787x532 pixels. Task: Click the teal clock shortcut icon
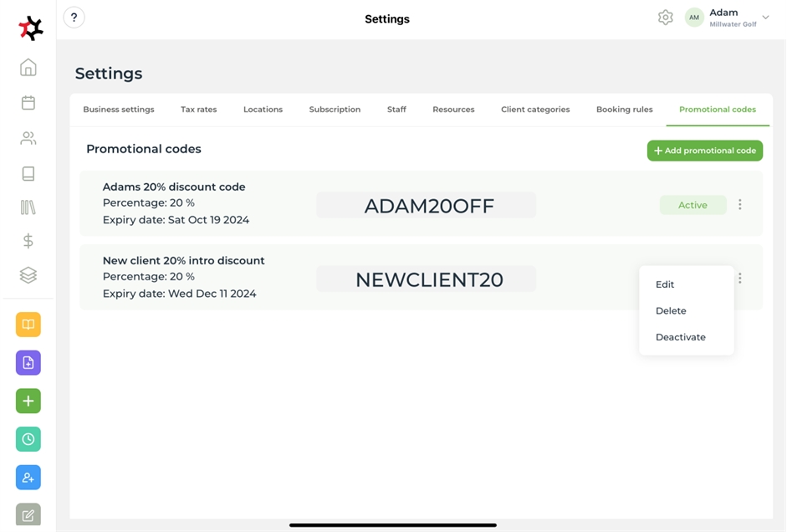28,439
